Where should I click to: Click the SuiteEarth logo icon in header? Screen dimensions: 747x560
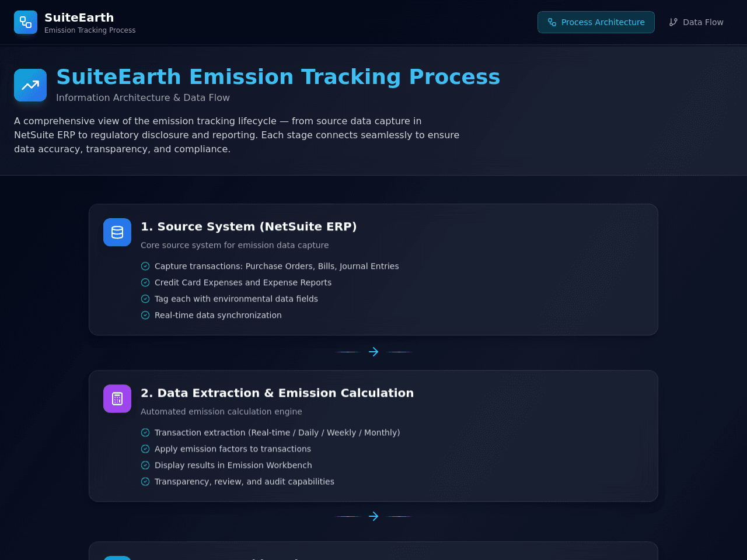pyautogui.click(x=26, y=22)
